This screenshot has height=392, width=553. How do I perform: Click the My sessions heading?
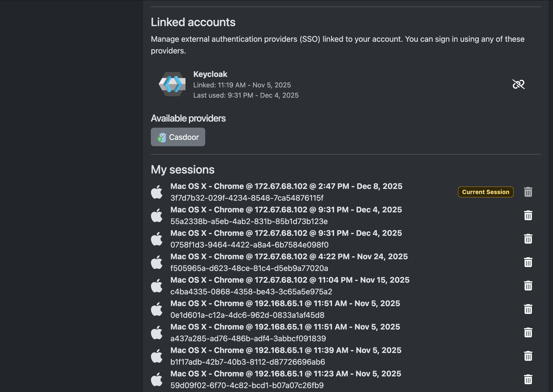tap(183, 169)
